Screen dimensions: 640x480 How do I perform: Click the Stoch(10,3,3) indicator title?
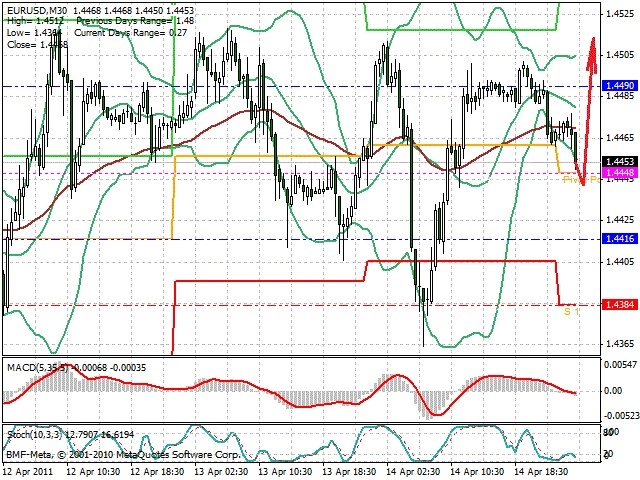[35, 435]
